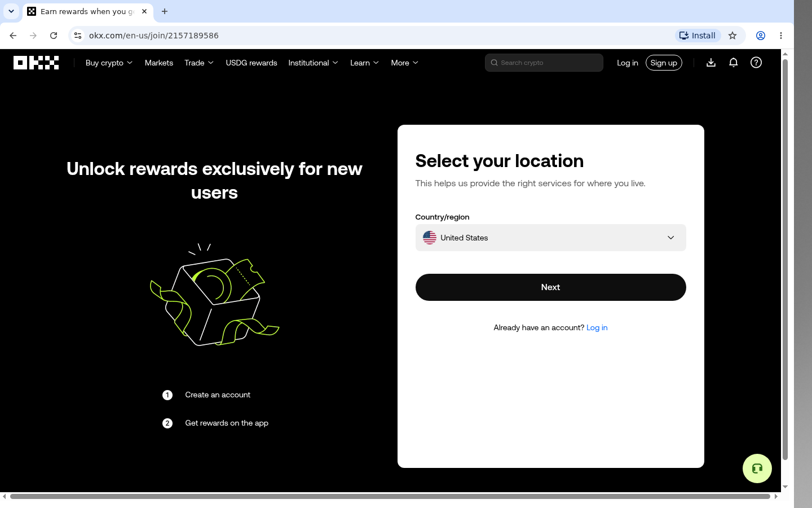Click the browser back arrow
This screenshot has width=812, height=508.
13,36
